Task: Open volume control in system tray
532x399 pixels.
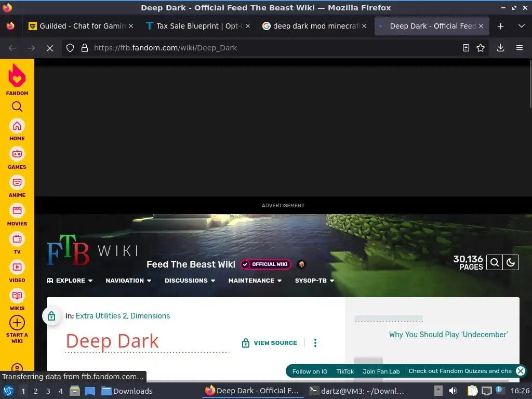Action: (x=453, y=391)
